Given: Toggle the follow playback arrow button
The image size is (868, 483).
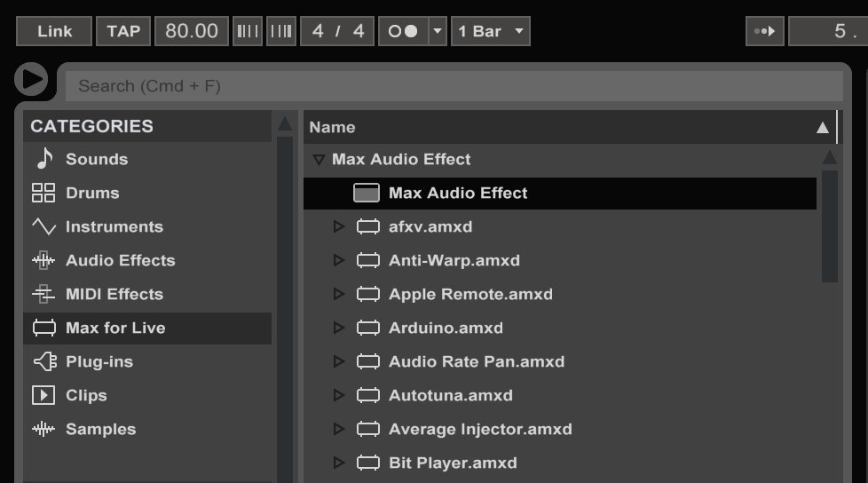Looking at the screenshot, I should tap(764, 31).
